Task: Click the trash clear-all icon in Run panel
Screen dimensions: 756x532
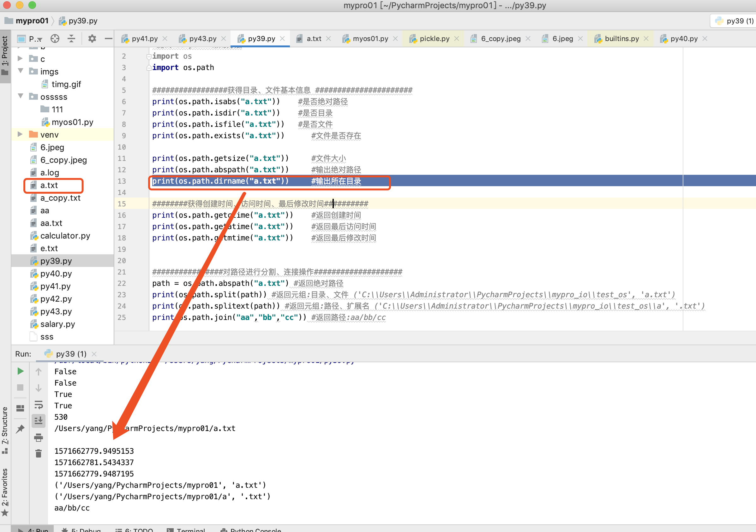Action: (39, 454)
